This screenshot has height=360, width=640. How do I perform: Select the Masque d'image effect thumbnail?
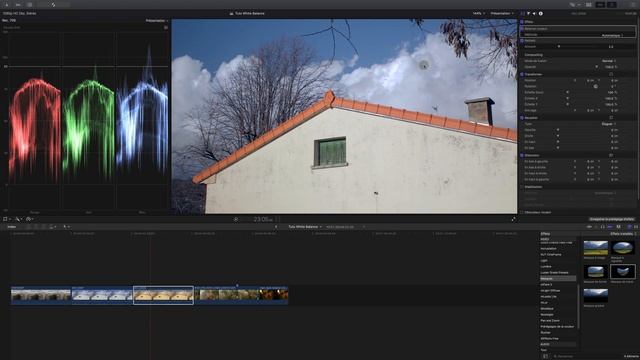click(596, 248)
